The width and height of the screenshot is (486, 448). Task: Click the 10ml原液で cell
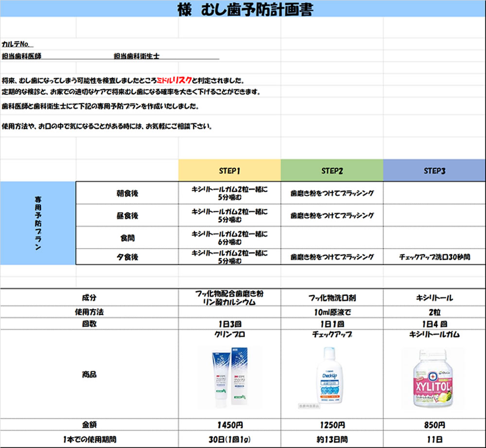coord(332,312)
